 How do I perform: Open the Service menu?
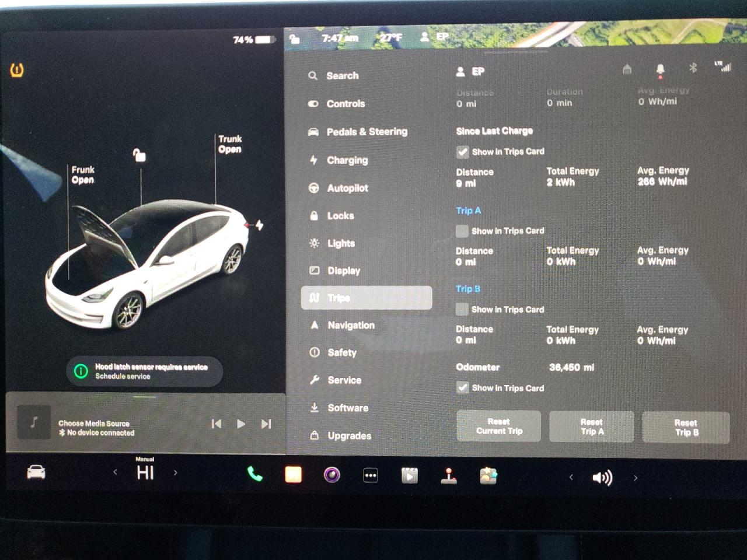(336, 380)
